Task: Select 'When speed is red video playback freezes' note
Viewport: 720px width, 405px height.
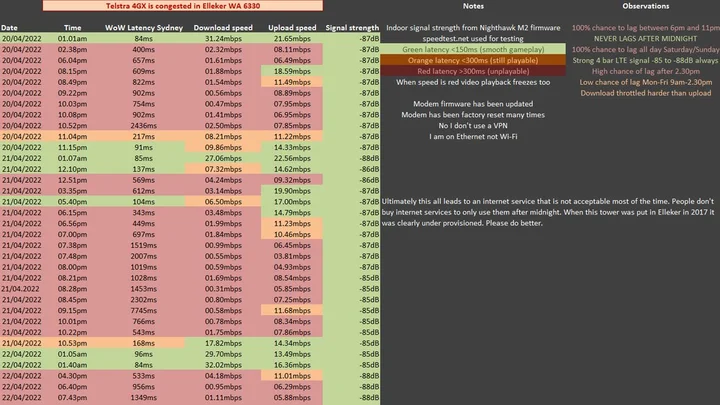Action: 473,82
